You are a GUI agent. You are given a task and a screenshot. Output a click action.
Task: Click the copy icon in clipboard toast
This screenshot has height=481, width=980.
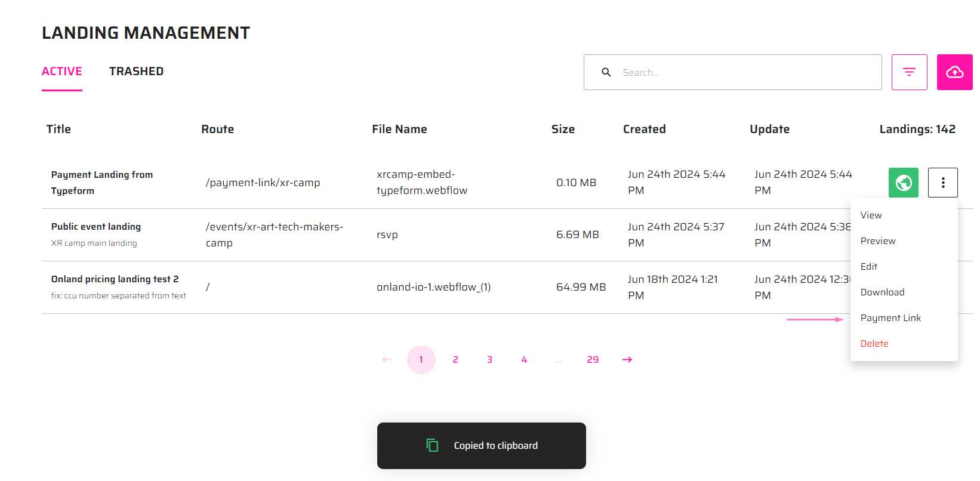coord(433,445)
